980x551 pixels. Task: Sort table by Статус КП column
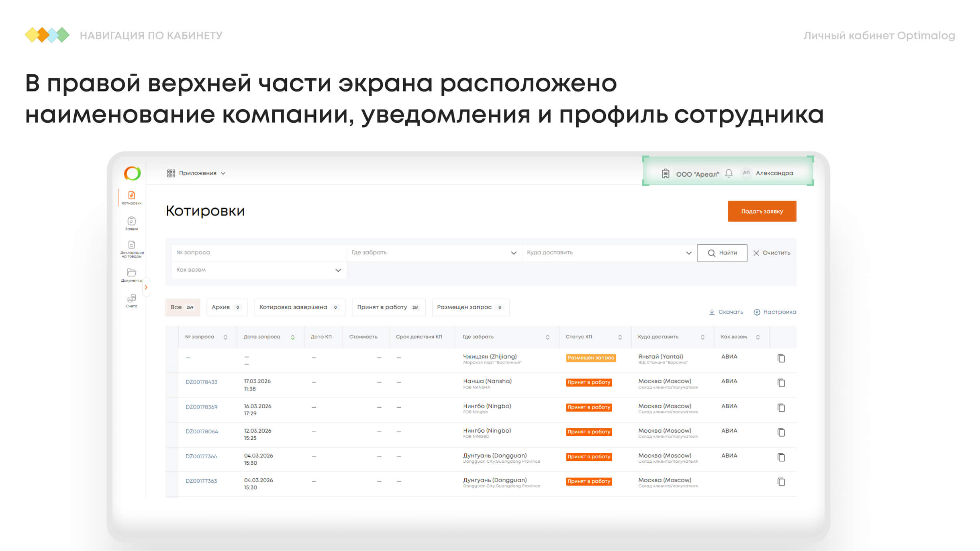(x=620, y=337)
